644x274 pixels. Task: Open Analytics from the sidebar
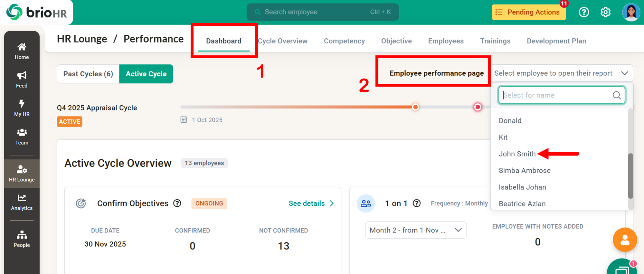[x=22, y=202]
